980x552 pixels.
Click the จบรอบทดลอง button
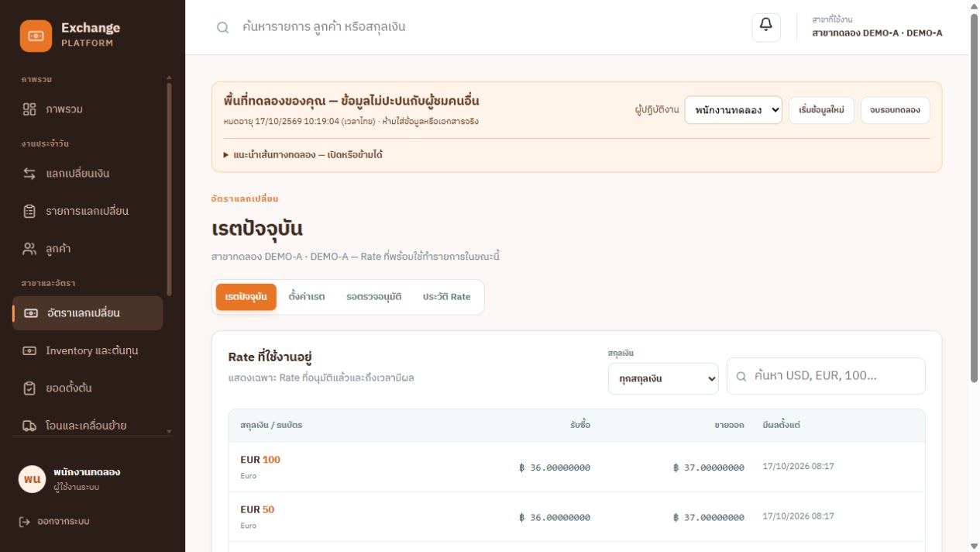895,110
